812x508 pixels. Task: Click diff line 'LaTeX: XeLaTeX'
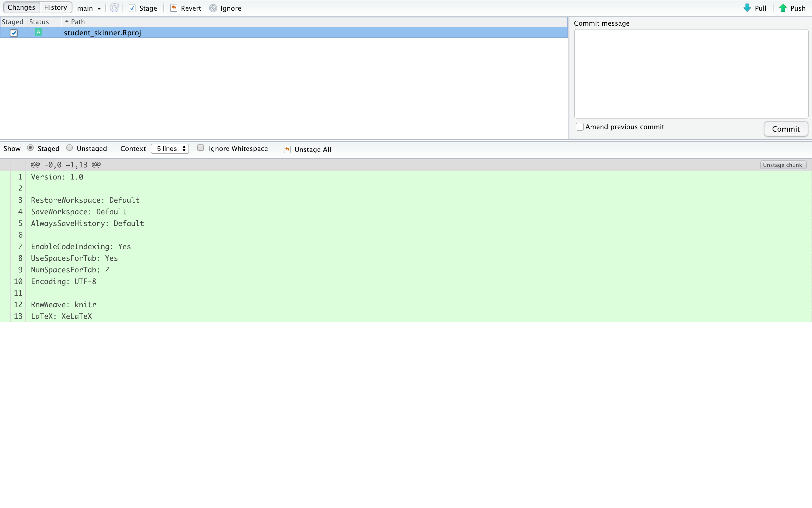coord(61,316)
